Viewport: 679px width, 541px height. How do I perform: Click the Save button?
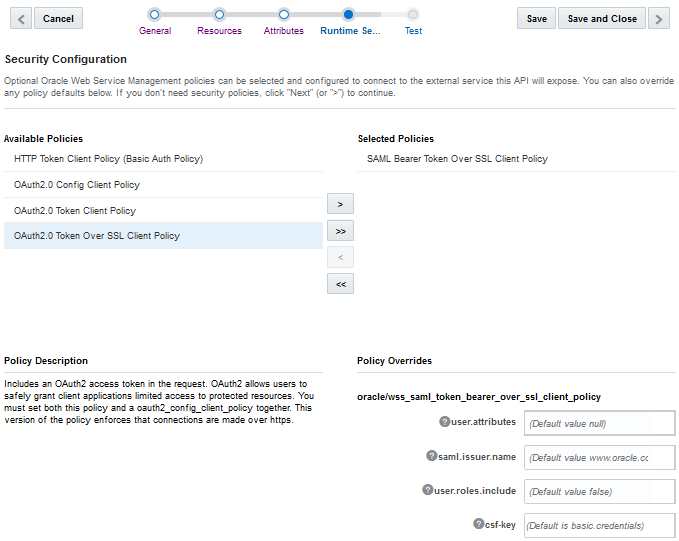click(x=537, y=18)
